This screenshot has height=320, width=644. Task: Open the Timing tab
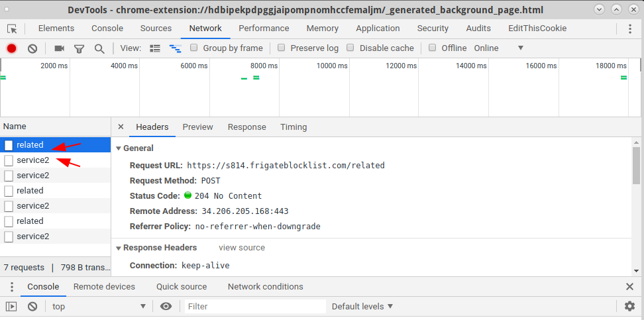(294, 127)
